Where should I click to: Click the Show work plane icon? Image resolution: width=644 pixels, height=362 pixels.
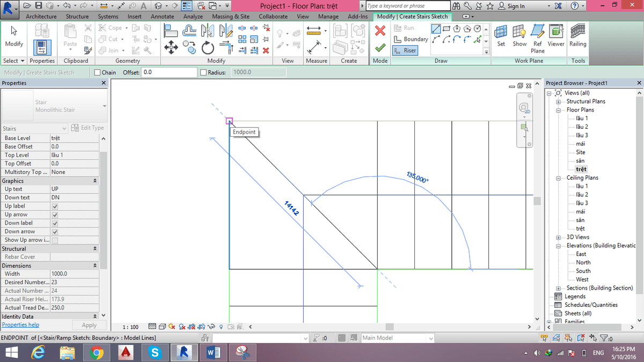(x=519, y=36)
